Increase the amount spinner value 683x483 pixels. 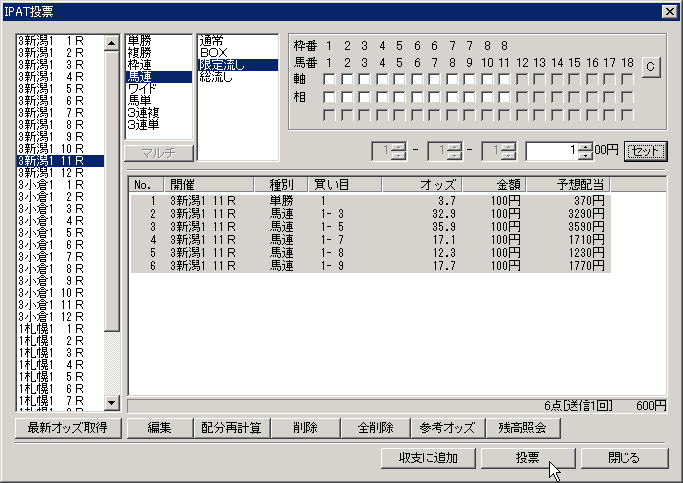coord(584,146)
